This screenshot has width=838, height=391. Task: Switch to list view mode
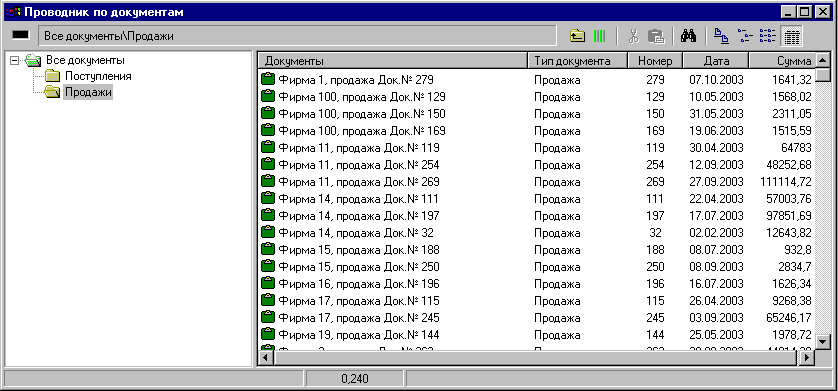(767, 36)
